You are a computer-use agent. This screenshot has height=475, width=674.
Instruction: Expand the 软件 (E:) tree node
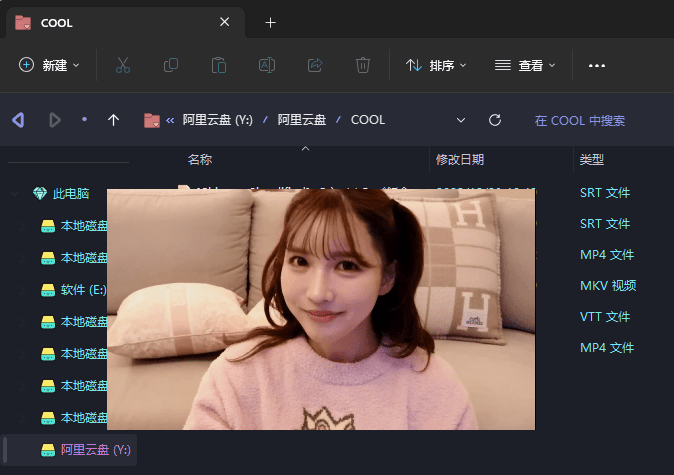(x=22, y=290)
